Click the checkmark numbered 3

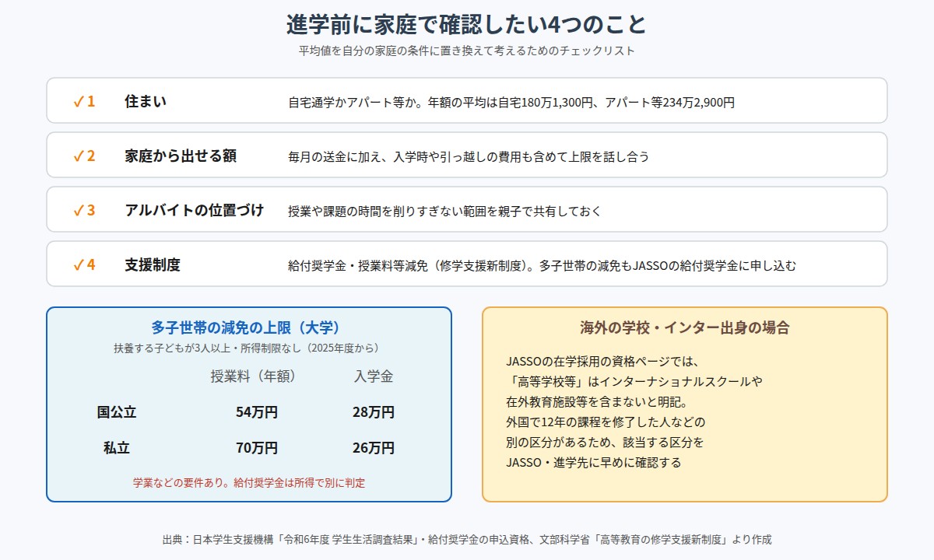click(84, 210)
